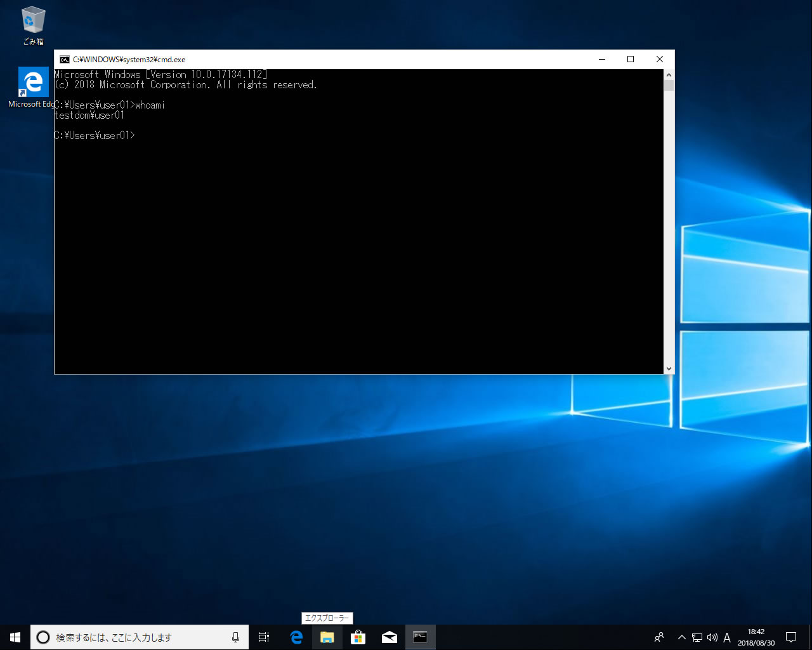Open the Windows Start menu
812x650 pixels.
pos(15,637)
